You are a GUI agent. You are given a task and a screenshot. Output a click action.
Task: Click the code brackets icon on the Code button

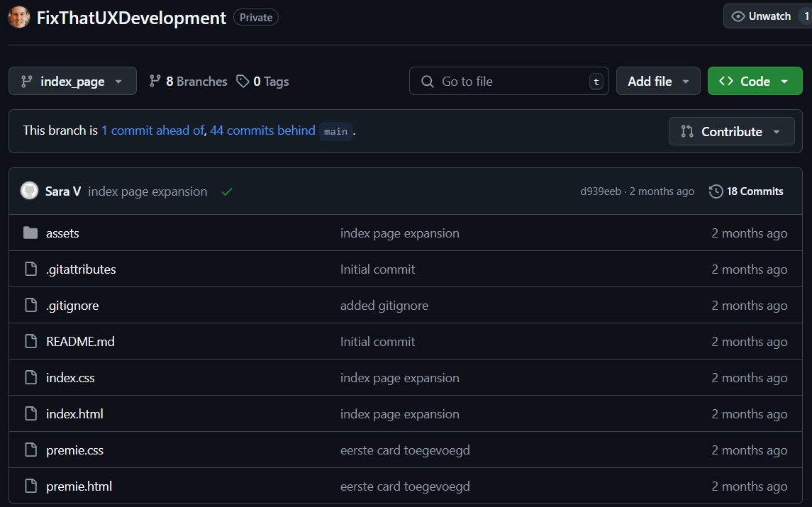coord(726,81)
